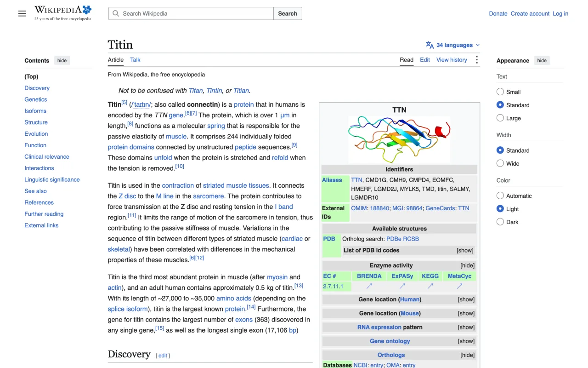Open the View history tab
Image resolution: width=588 pixels, height=368 pixels.
tap(452, 60)
